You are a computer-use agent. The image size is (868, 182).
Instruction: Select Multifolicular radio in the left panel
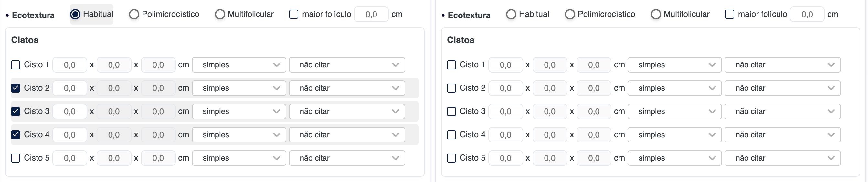[x=220, y=14]
